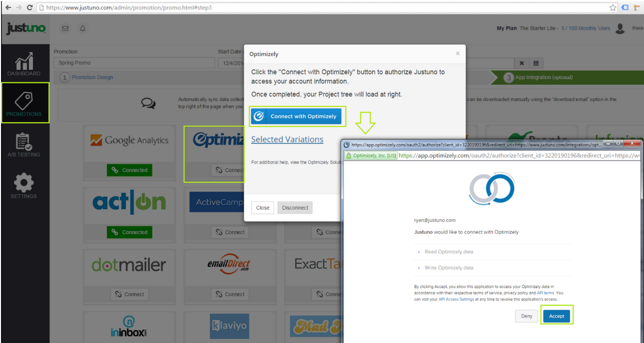Accept the Optimizely authorization request
This screenshot has height=343, width=644.
coord(556,316)
